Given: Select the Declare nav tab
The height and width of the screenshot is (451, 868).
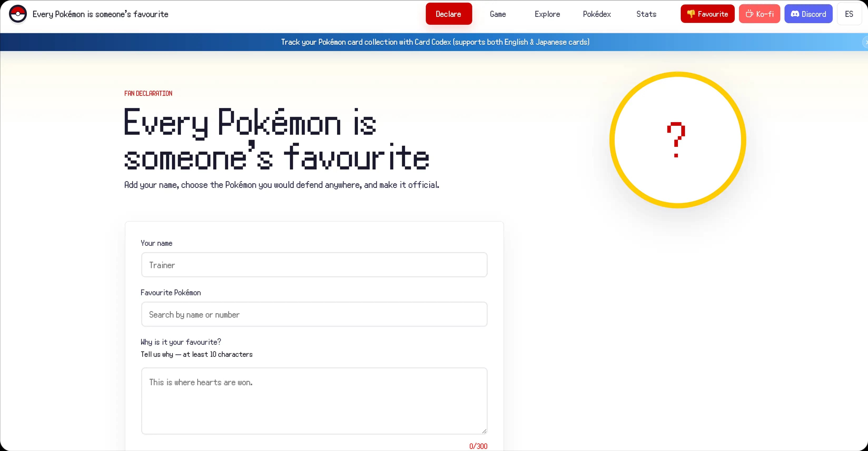Looking at the screenshot, I should pos(448,14).
